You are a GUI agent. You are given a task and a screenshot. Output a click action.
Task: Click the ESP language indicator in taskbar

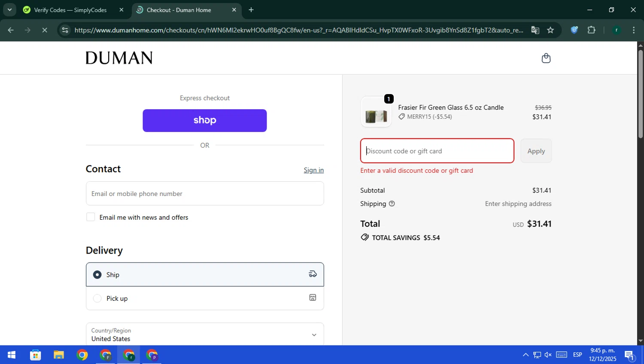pos(577,355)
